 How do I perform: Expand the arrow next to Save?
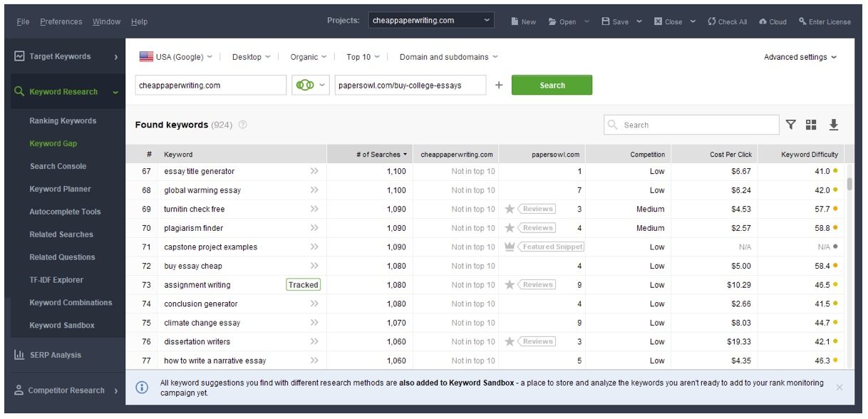[x=639, y=21]
